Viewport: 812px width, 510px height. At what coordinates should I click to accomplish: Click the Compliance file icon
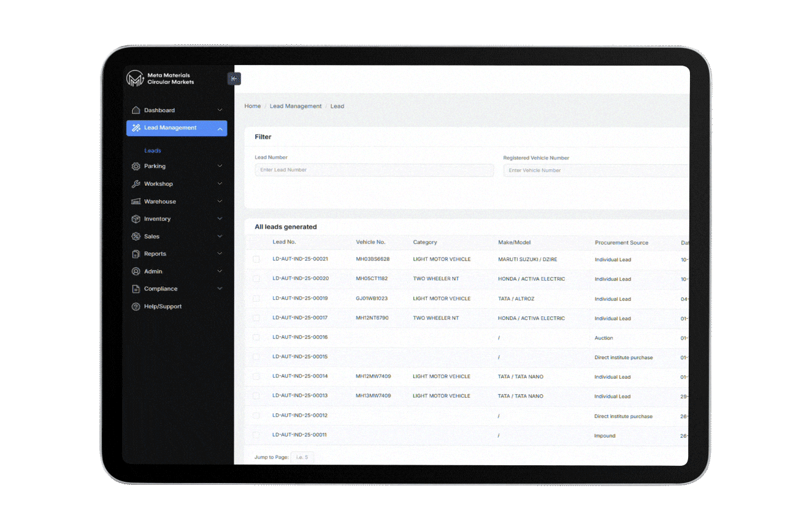(x=136, y=289)
